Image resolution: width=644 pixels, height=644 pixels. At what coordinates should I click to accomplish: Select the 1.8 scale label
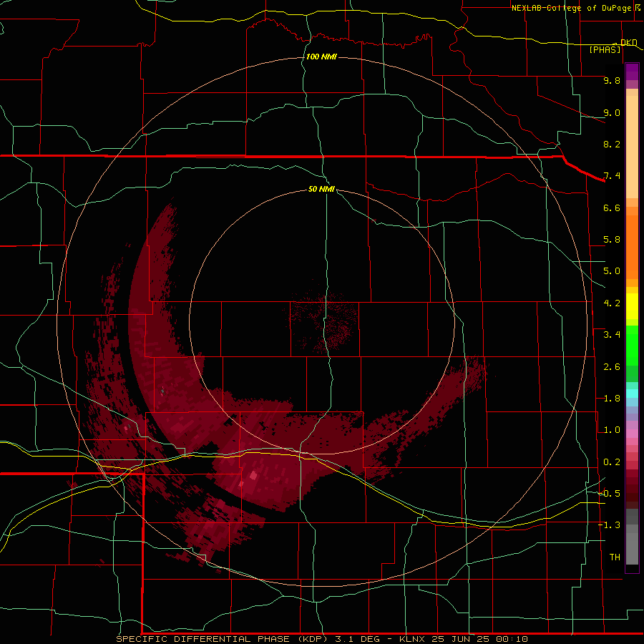pos(612,399)
